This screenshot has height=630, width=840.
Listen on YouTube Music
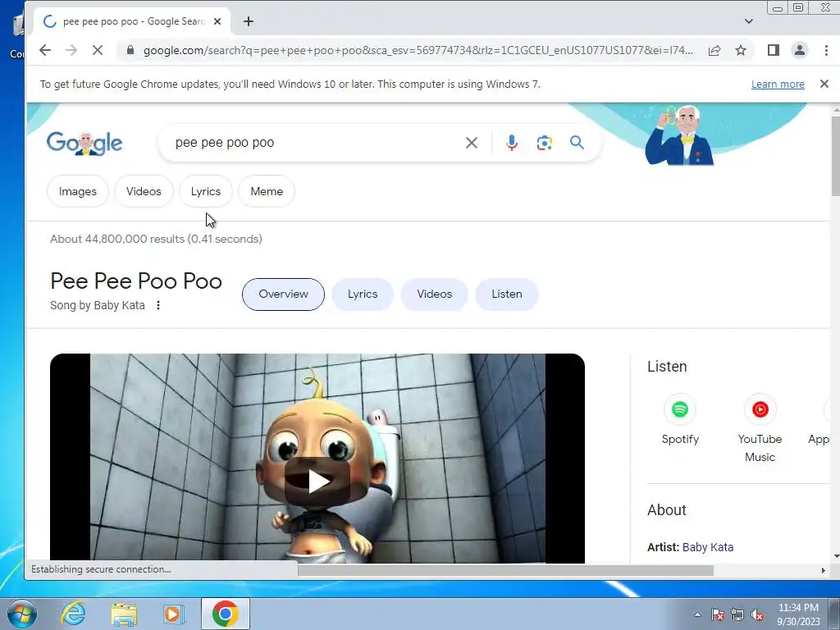(x=760, y=428)
